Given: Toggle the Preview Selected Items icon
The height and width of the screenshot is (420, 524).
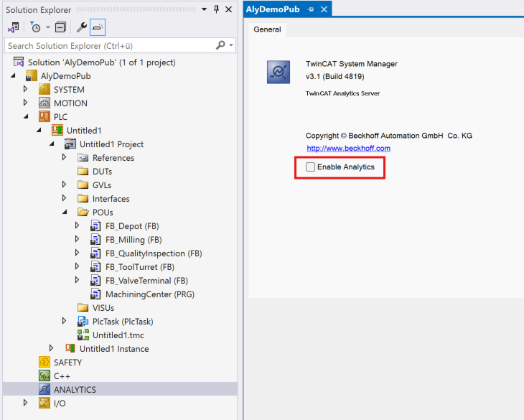Looking at the screenshot, I should [x=98, y=27].
